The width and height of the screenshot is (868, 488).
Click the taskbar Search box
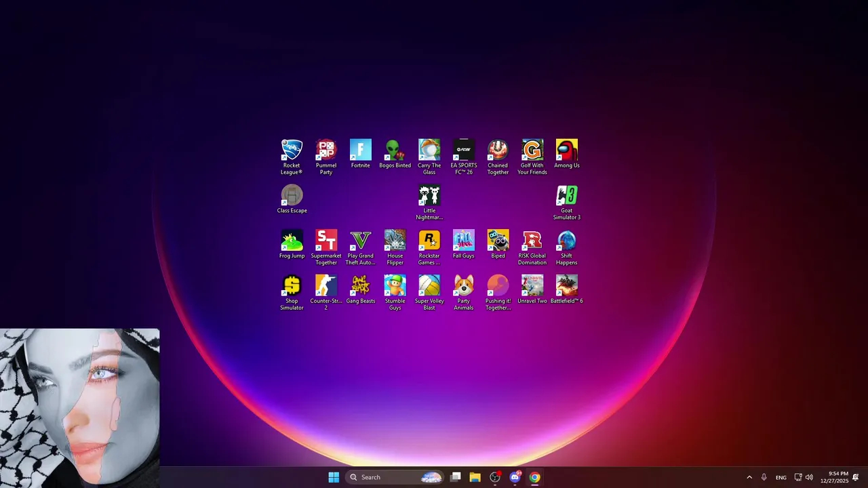(x=395, y=477)
